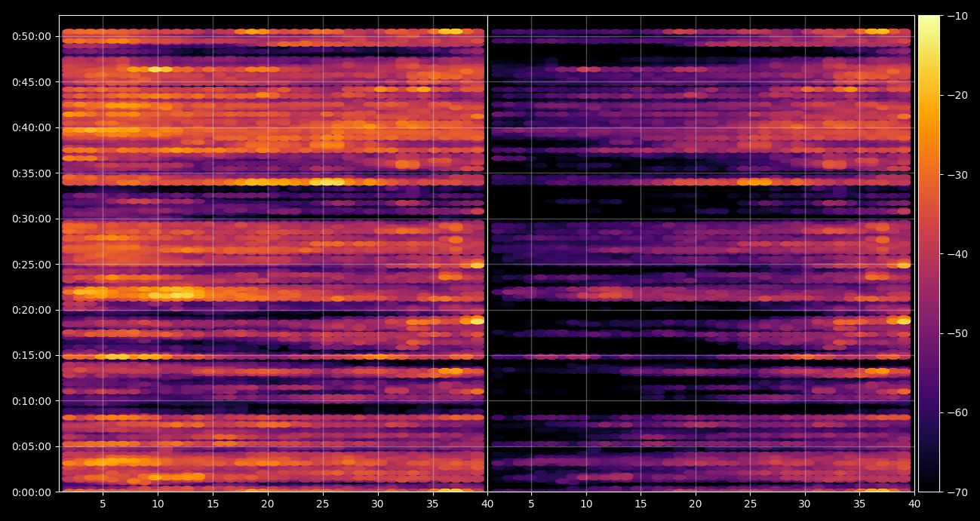The image size is (980, 521).
Task: Click the −50 colorbar tick label
Action: [957, 333]
